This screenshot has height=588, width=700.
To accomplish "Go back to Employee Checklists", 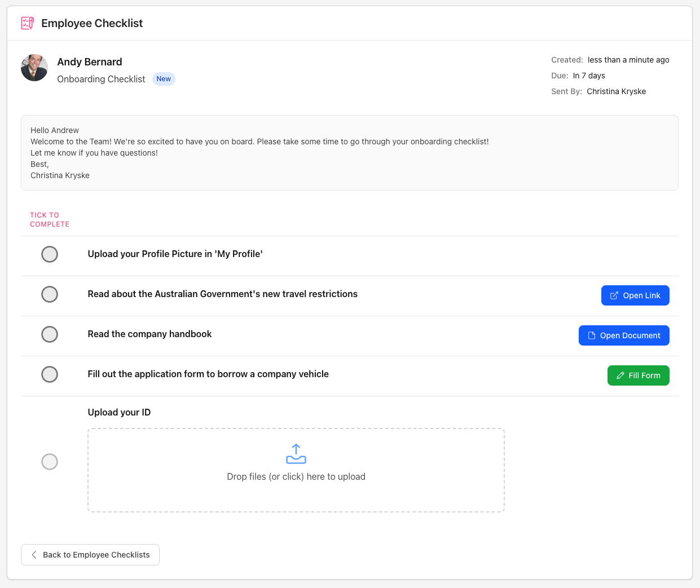I will (90, 555).
